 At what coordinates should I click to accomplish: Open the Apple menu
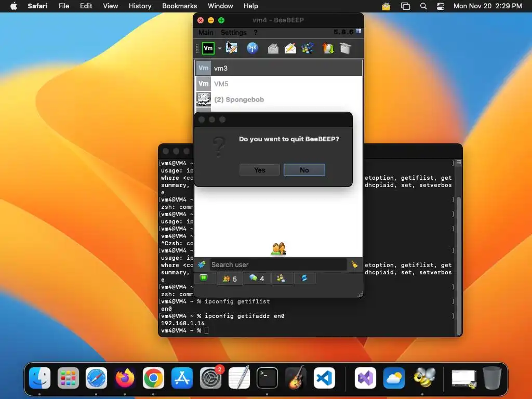point(14,6)
